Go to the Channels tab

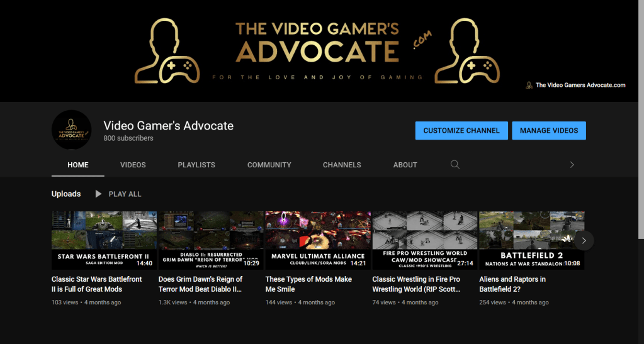click(x=342, y=165)
